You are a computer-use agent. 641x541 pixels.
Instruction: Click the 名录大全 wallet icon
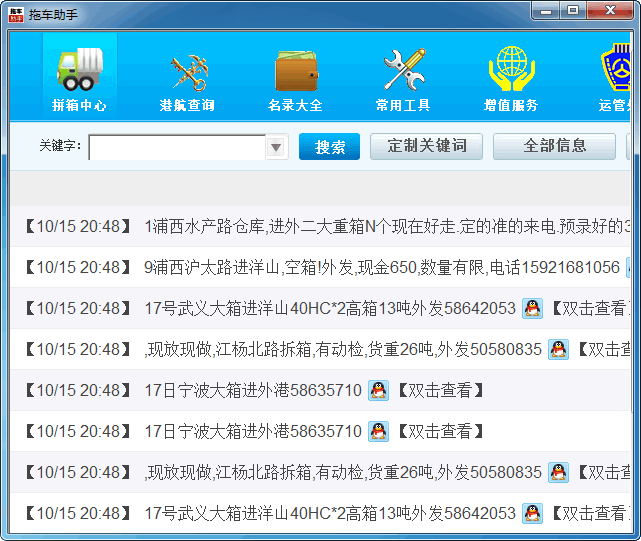pyautogui.click(x=295, y=68)
